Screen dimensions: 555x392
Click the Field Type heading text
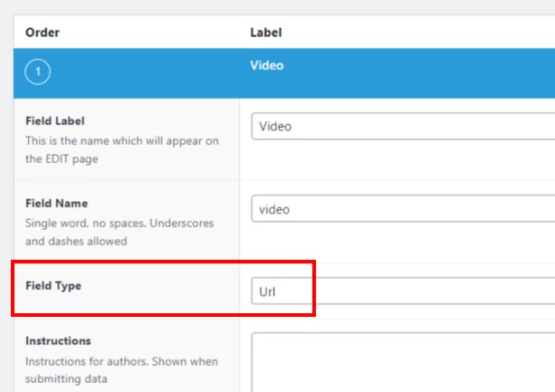(53, 286)
